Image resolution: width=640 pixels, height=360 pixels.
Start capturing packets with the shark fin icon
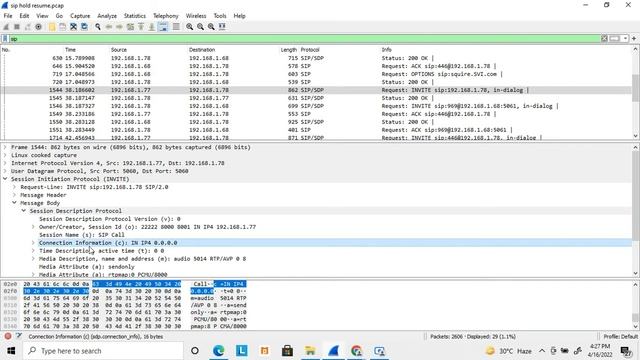click(x=6, y=27)
